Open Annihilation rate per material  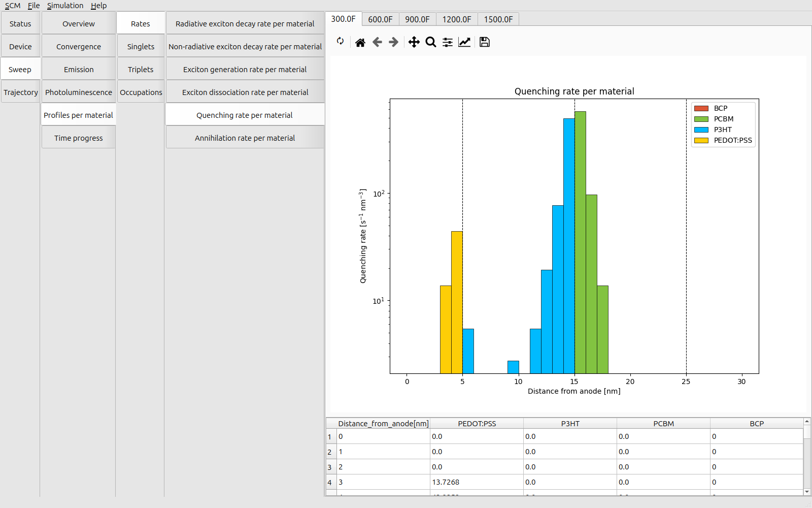(245, 138)
